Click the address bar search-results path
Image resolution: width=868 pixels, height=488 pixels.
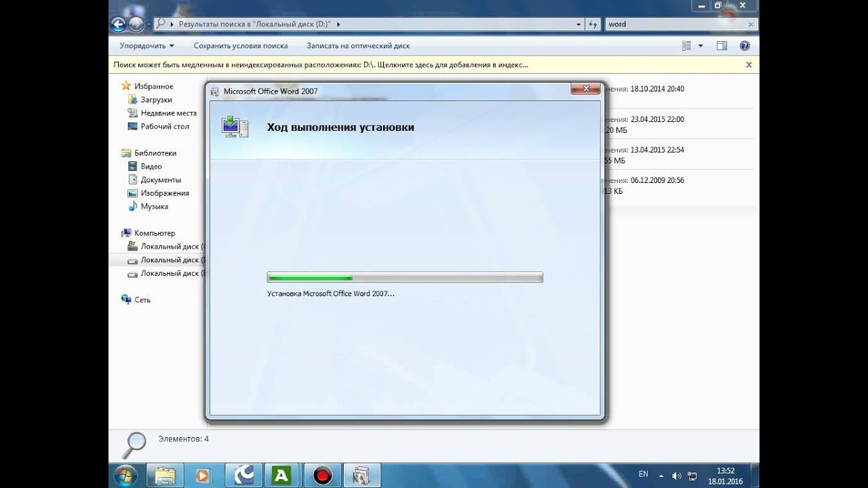point(254,24)
